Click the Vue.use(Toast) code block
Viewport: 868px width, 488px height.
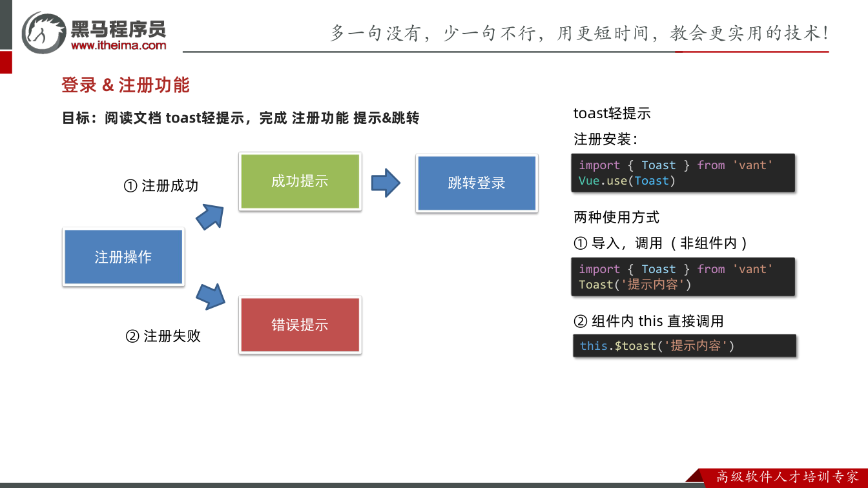[x=683, y=173]
